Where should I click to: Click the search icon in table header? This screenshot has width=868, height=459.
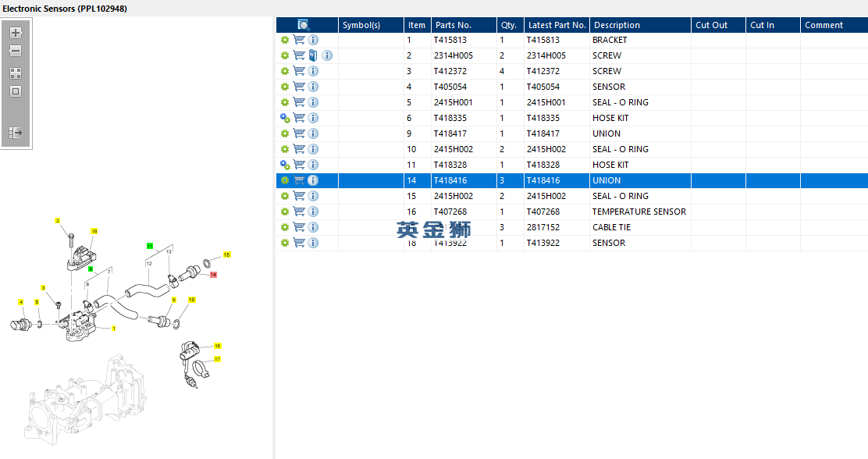click(304, 25)
